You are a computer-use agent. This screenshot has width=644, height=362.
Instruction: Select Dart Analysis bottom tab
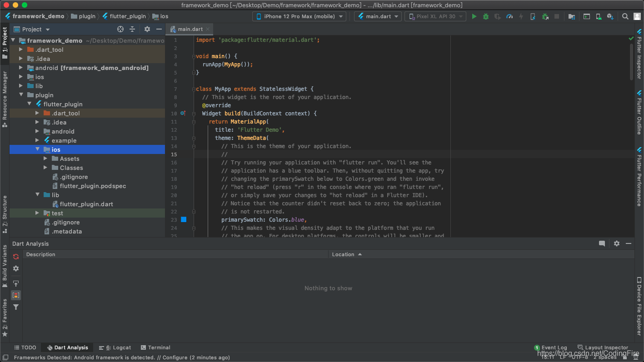(67, 347)
